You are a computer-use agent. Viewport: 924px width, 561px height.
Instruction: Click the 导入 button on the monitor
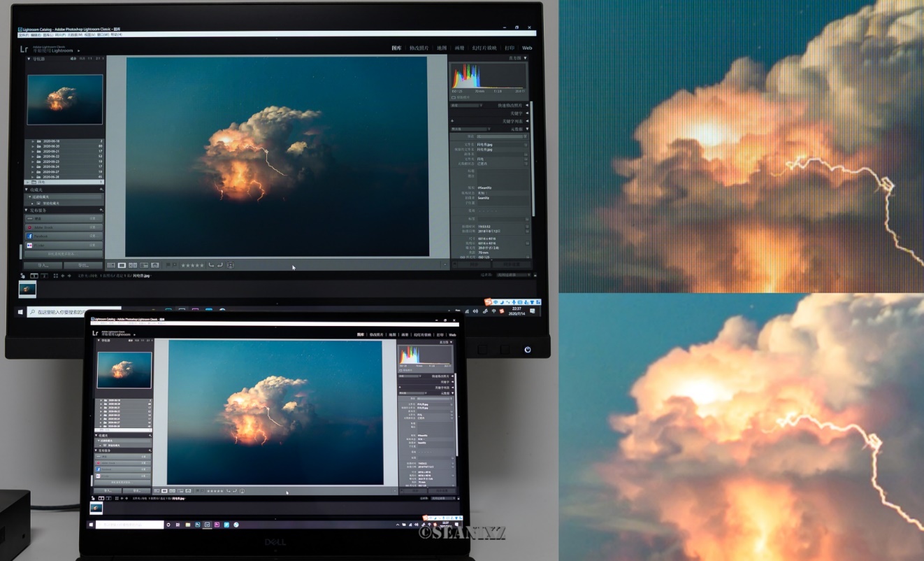pyautogui.click(x=43, y=266)
